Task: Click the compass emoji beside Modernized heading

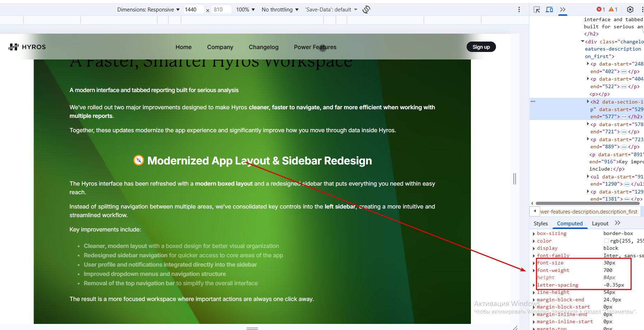Action: (139, 160)
